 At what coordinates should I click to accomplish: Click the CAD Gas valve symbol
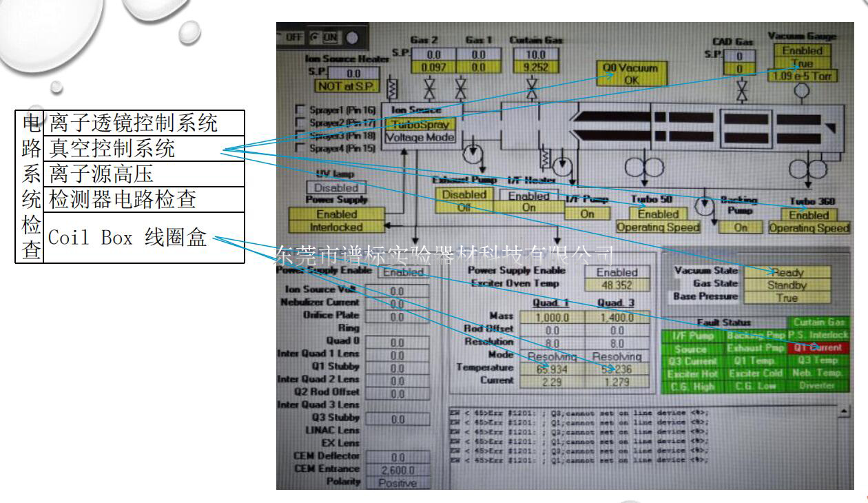coord(741,90)
